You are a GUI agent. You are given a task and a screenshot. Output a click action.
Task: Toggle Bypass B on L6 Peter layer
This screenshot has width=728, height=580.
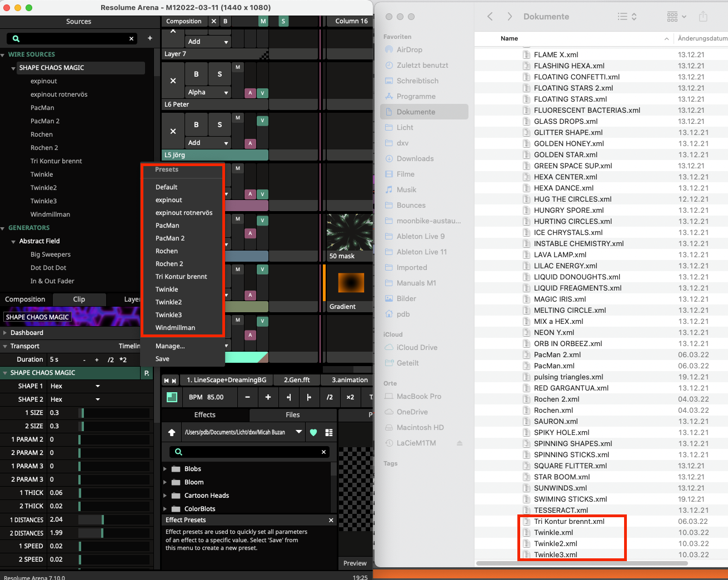196,74
